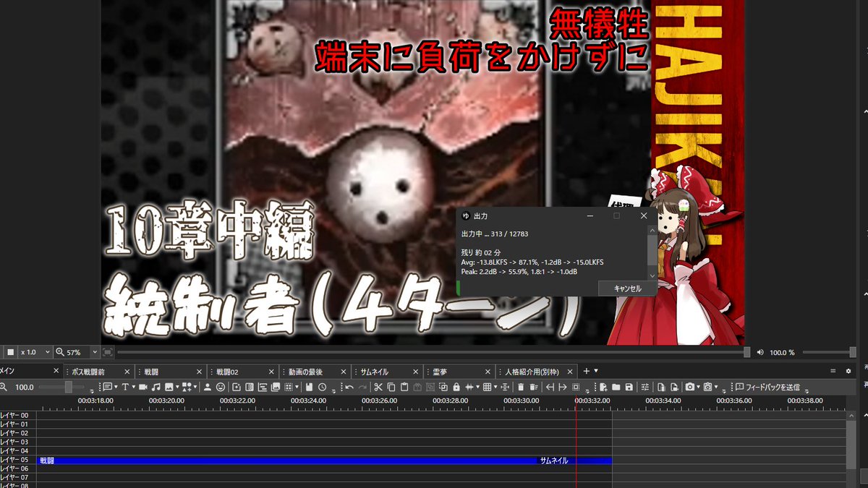Click the preview seek bar
868x488 pixels.
click(434, 352)
